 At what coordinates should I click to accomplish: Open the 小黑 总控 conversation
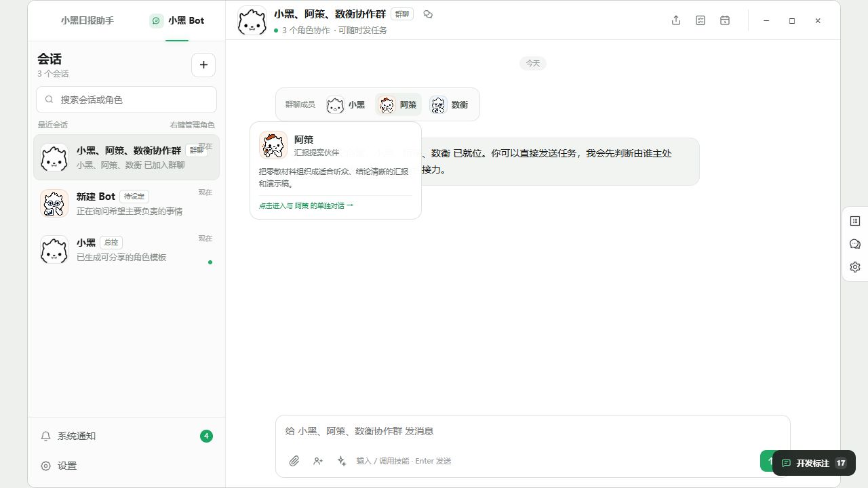coord(126,249)
